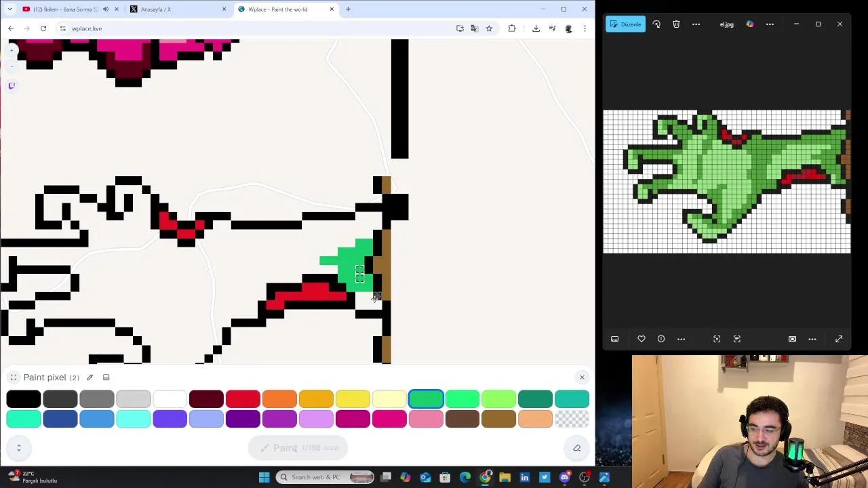Toggle the fullscreen icon left of Paint pixel
This screenshot has height=488, width=868.
[14, 378]
